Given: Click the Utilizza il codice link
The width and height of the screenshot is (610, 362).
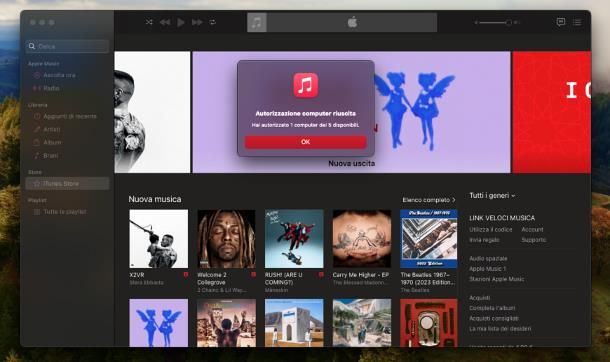Looking at the screenshot, I should pyautogui.click(x=491, y=230).
